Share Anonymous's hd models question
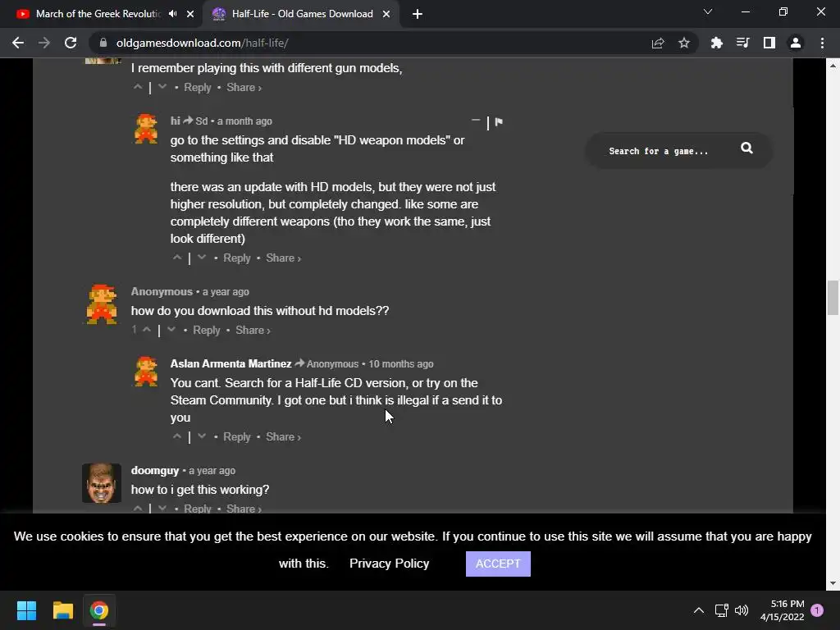The width and height of the screenshot is (840, 630). click(x=253, y=331)
